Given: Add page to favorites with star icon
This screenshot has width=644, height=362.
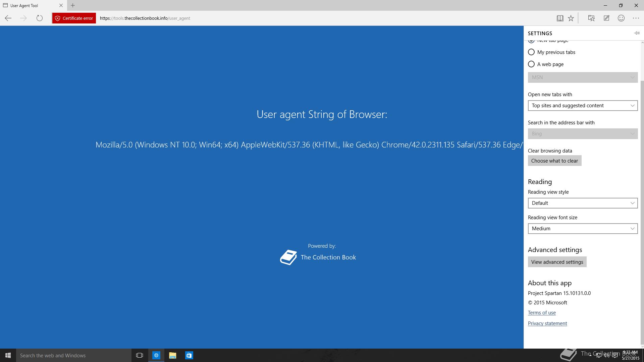Looking at the screenshot, I should tap(571, 18).
